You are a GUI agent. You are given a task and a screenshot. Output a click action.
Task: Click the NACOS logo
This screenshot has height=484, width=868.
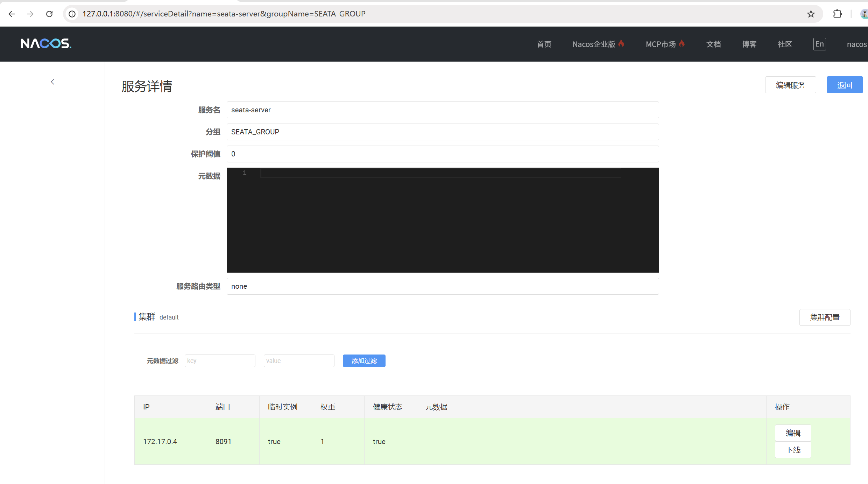(x=46, y=44)
